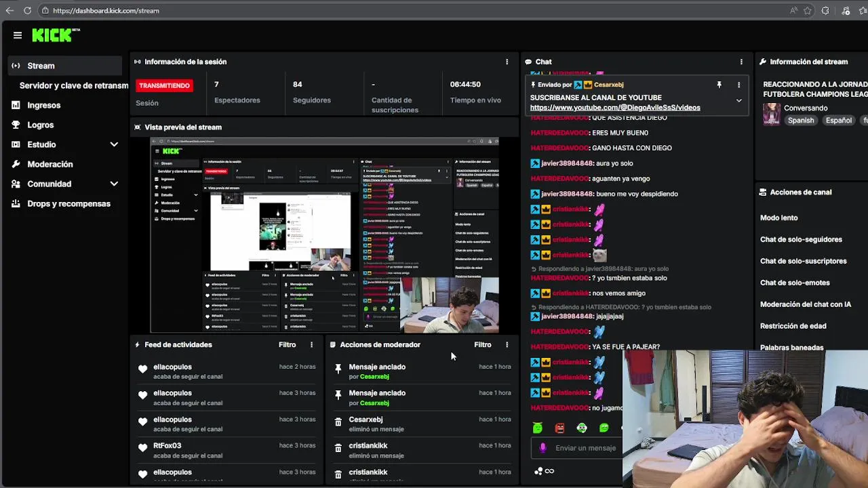Open Información de la sesión options menu
Screen dimensions: 868x488
[507, 62]
